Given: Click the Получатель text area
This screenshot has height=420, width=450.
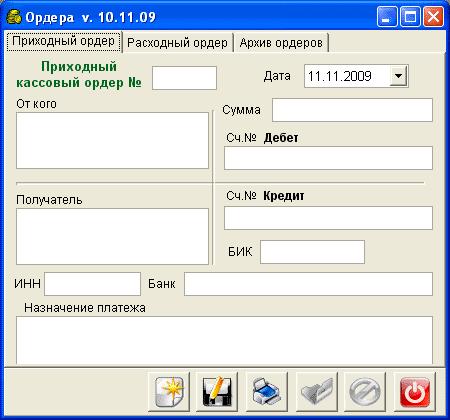Looking at the screenshot, I should click(x=112, y=237).
